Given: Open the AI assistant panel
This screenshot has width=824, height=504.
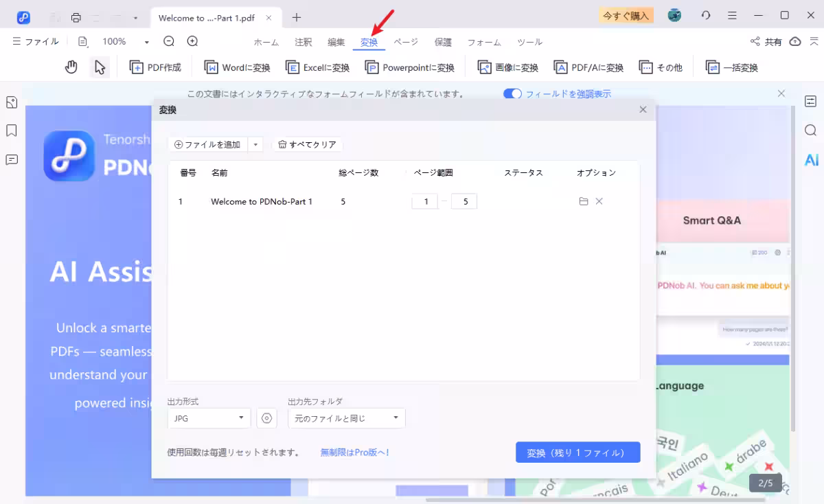Looking at the screenshot, I should 812,159.
